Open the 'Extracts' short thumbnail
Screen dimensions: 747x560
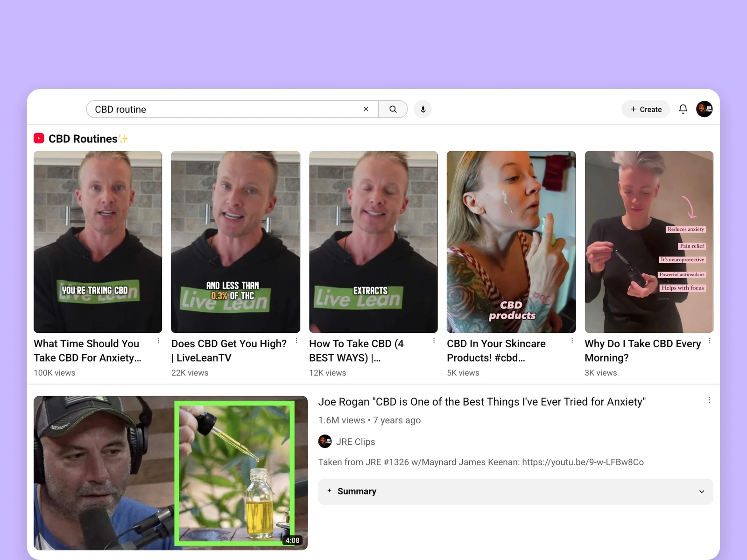click(373, 242)
